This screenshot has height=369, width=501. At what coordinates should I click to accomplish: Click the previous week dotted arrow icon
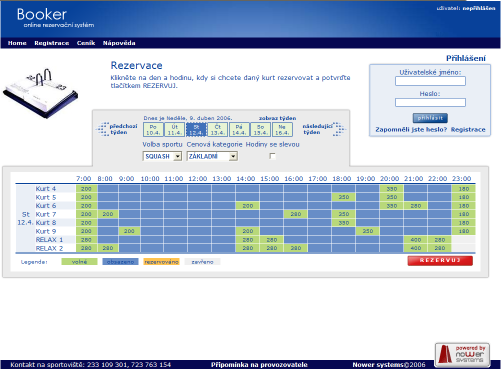[103, 129]
